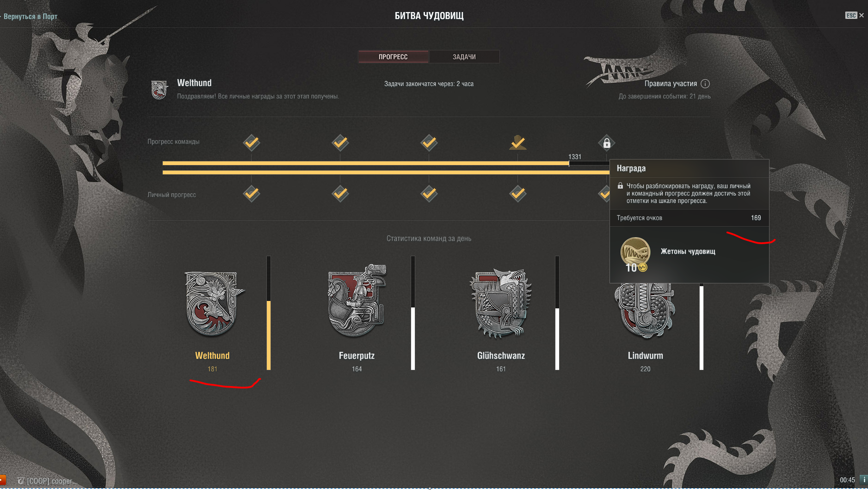Screen dimensions: 868x491
Task: Open Правила участия rules link
Action: tap(671, 84)
